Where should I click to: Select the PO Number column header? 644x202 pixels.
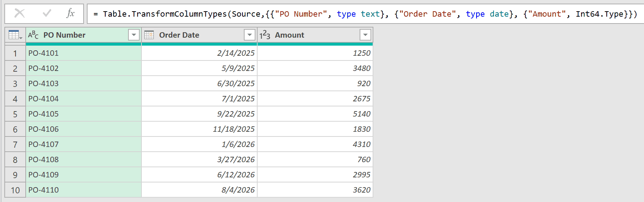tap(84, 35)
